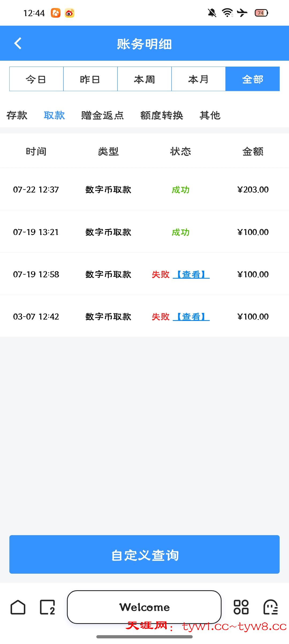Open the browser tabs switcher icon
Image resolution: width=289 pixels, height=644 pixels.
click(47, 607)
